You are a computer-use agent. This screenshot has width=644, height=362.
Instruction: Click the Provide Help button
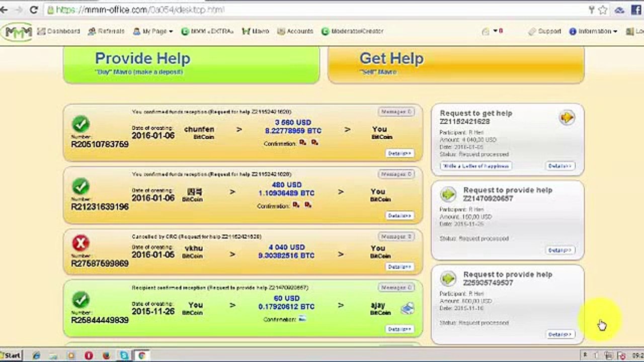[191, 64]
